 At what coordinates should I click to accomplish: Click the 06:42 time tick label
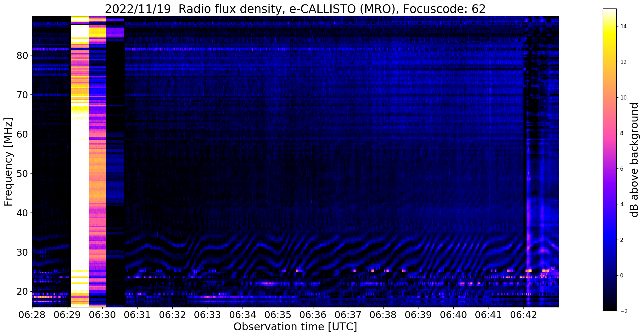coord(524,315)
